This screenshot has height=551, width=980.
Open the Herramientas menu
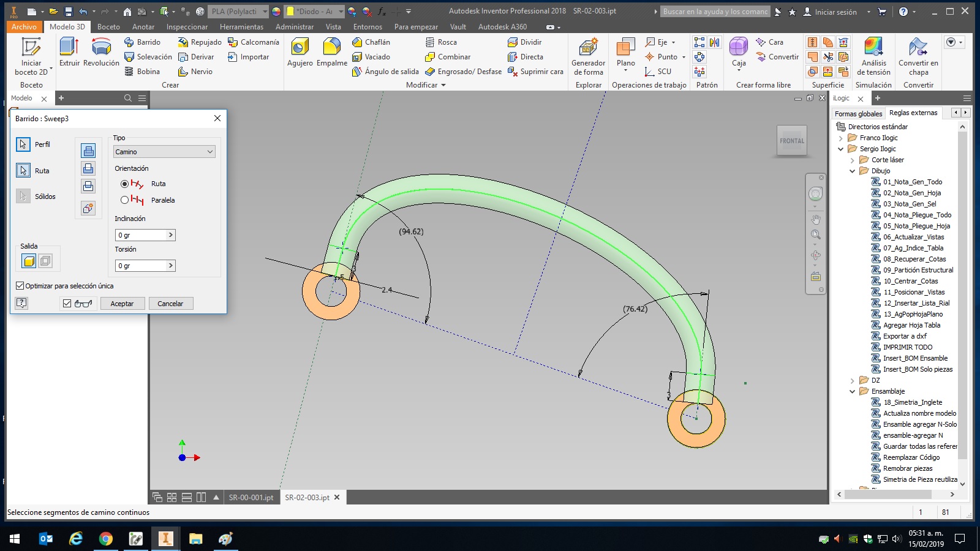tap(241, 26)
